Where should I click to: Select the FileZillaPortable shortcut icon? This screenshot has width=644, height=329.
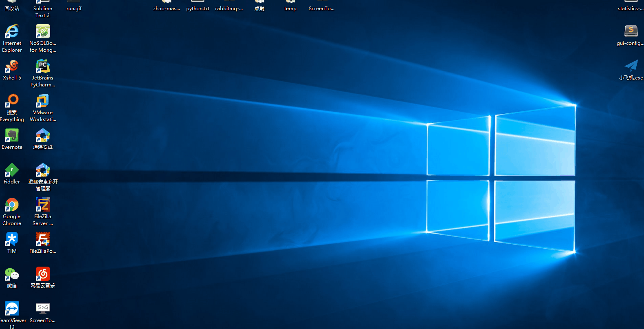coord(43,240)
